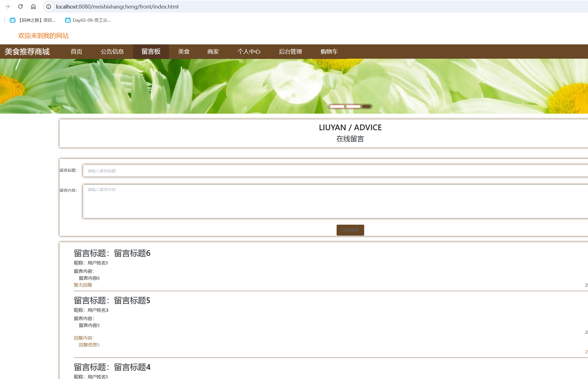
Task: Focus the 留言标题 input field
Action: (x=335, y=171)
